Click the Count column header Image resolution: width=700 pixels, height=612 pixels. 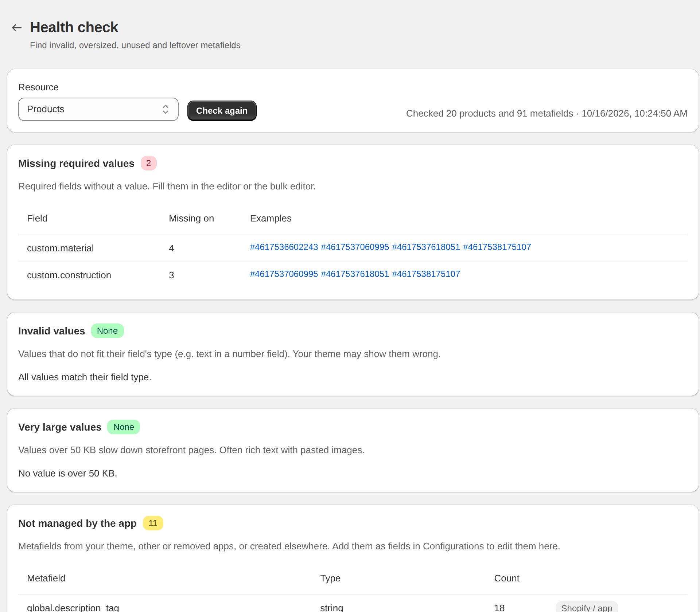point(507,578)
